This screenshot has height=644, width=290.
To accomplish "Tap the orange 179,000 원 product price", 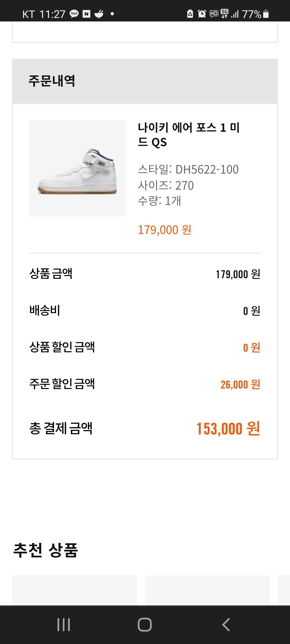I will (165, 230).
